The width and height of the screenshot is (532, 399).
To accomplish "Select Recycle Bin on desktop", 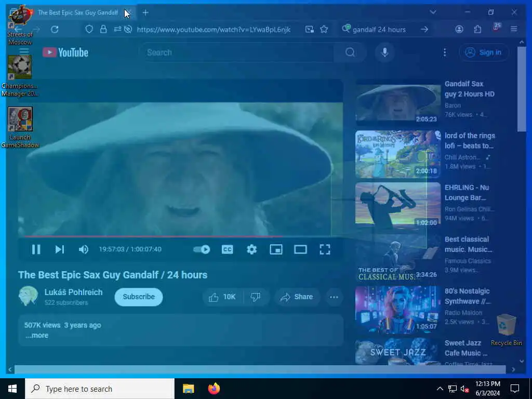I will tap(506, 330).
